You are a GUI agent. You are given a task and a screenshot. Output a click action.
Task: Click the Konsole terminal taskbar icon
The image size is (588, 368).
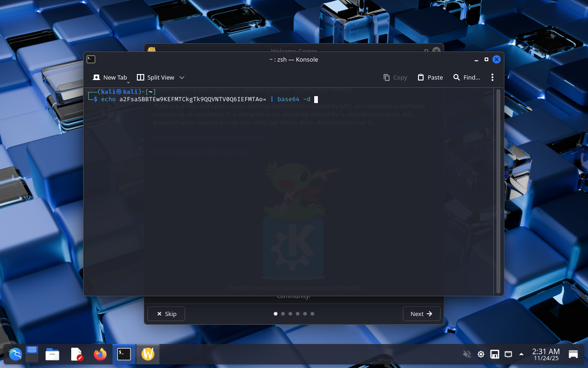tap(124, 354)
